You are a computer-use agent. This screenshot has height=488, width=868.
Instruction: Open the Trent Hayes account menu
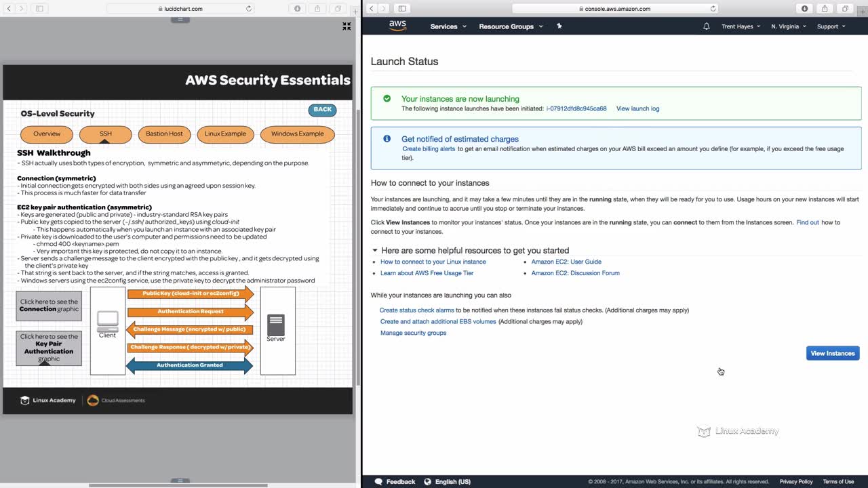coord(741,26)
